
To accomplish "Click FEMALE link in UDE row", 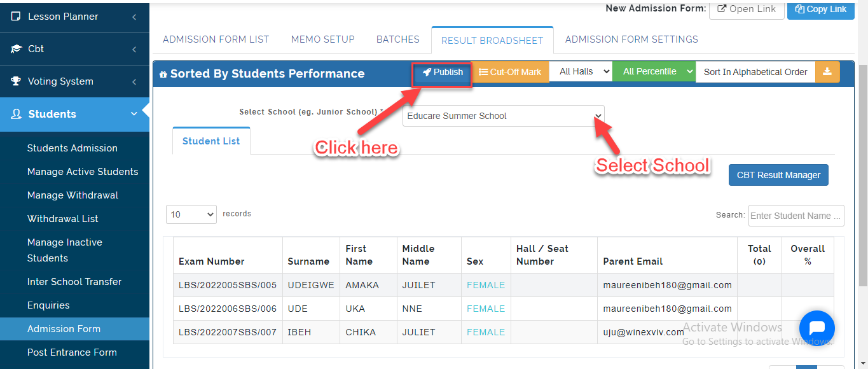I will pos(486,309).
